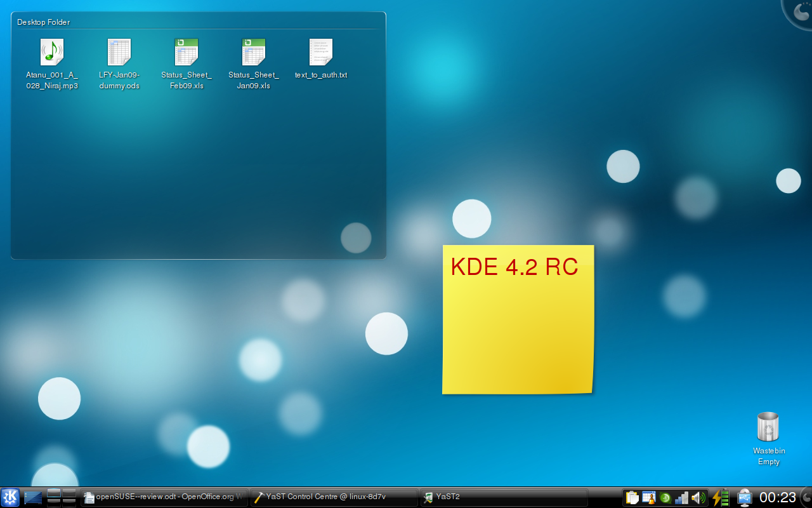Viewport: 812px width, 508px height.
Task: Click the KOrganizer reminder tray icon
Action: pyautogui.click(x=648, y=498)
